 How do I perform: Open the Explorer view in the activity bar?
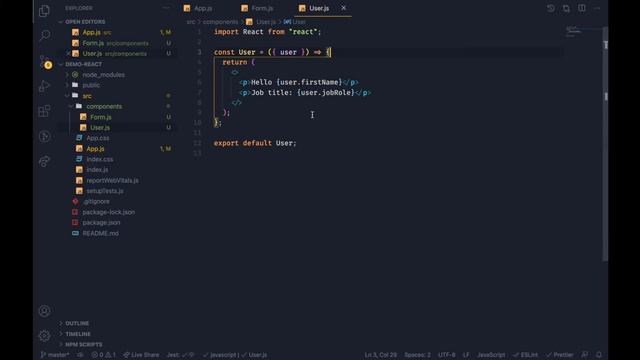[44, 11]
